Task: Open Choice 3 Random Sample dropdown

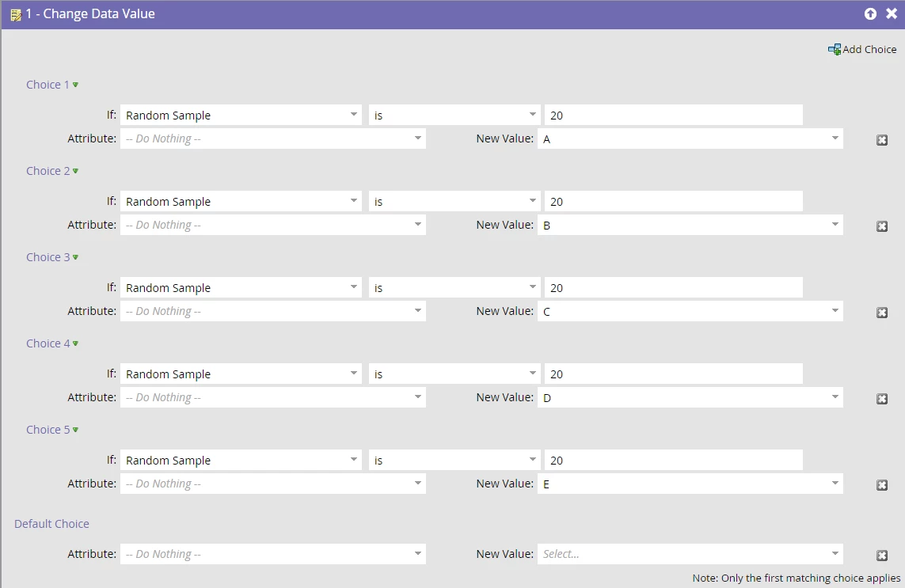Action: pyautogui.click(x=241, y=287)
